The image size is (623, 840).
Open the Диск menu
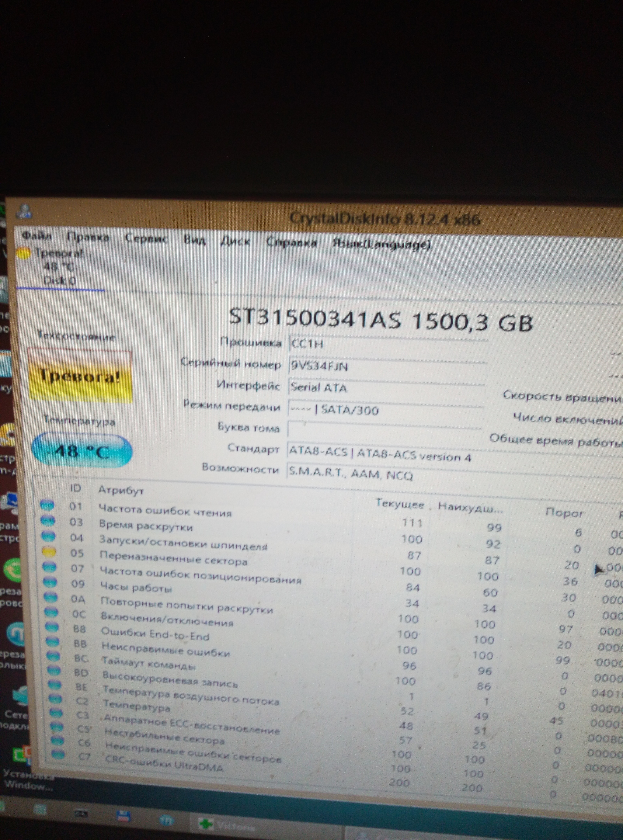[x=235, y=241]
